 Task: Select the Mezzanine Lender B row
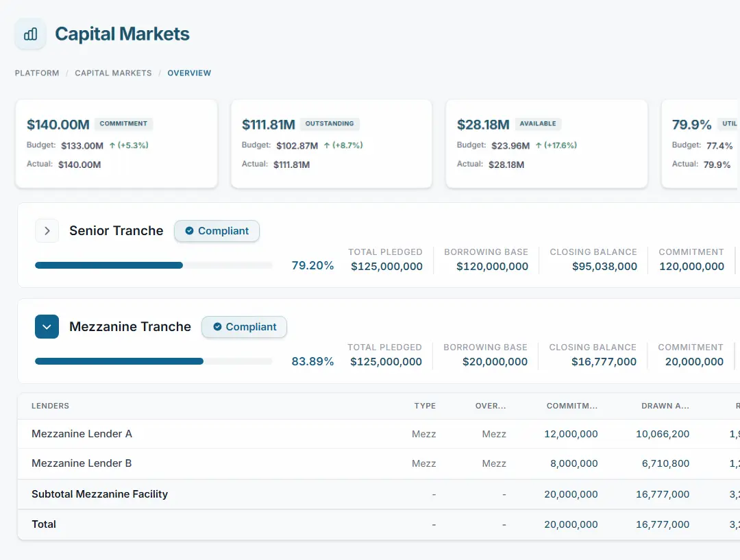[x=378, y=463]
